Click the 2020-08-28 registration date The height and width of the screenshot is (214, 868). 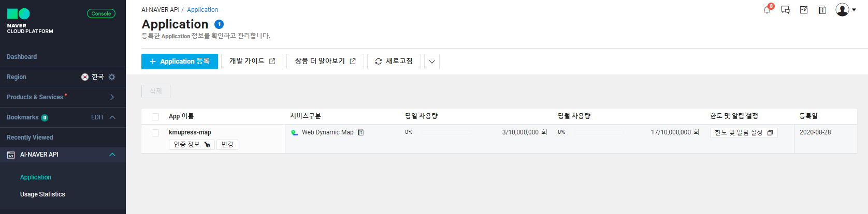coord(815,132)
